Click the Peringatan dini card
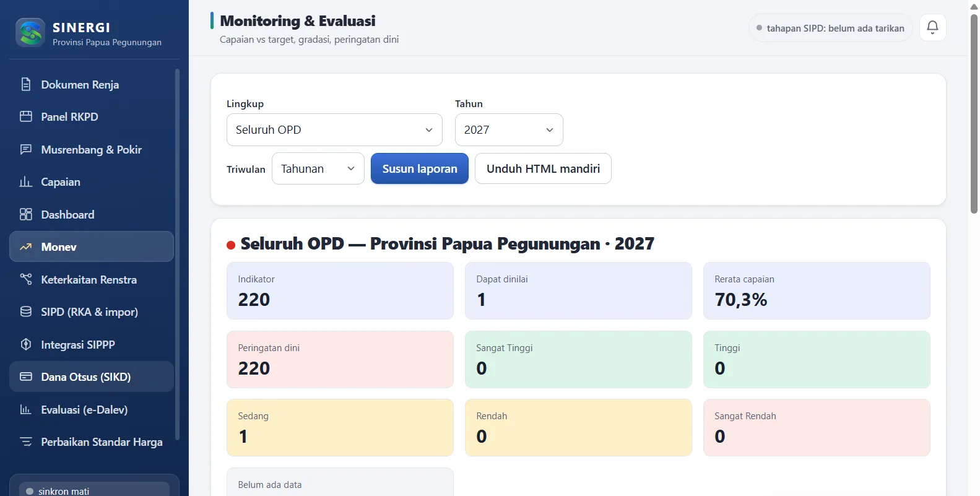The width and height of the screenshot is (980, 496). (340, 359)
